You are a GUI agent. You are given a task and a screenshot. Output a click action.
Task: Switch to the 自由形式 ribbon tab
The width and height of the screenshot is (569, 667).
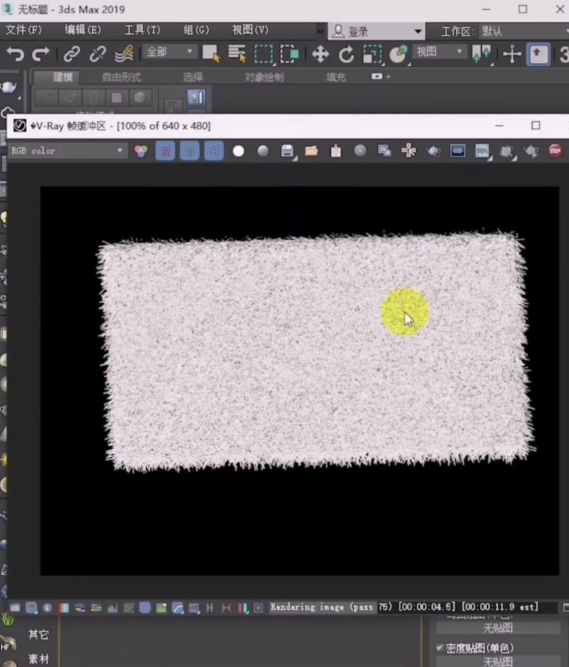[122, 77]
